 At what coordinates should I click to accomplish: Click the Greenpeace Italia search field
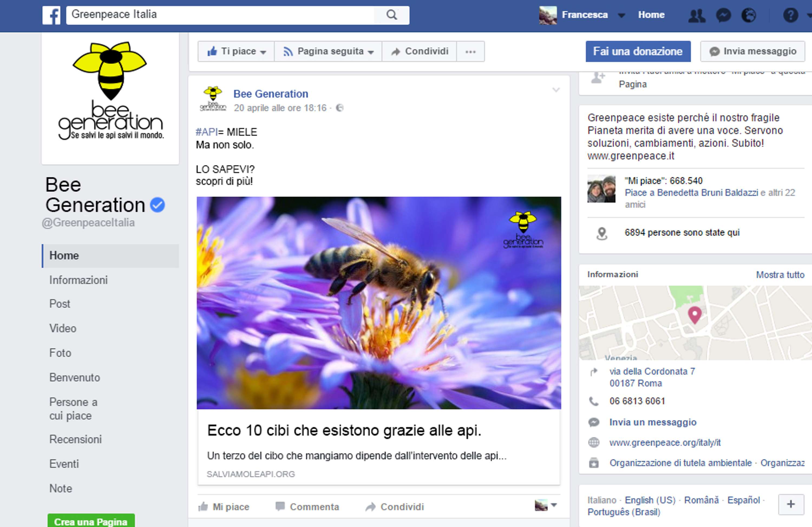click(220, 15)
